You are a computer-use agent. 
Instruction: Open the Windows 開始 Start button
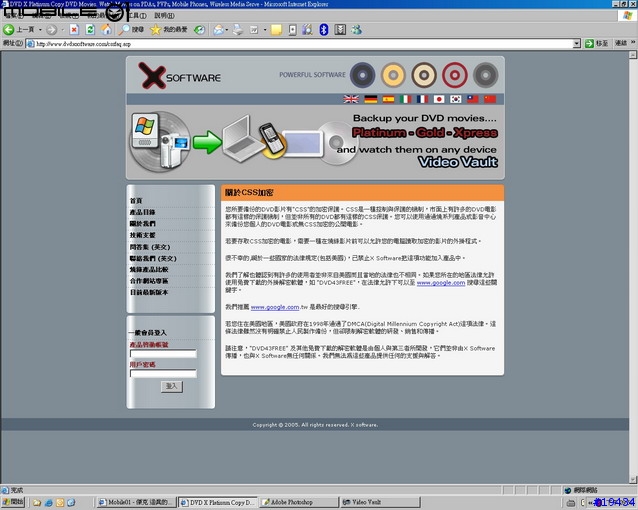tap(13, 502)
